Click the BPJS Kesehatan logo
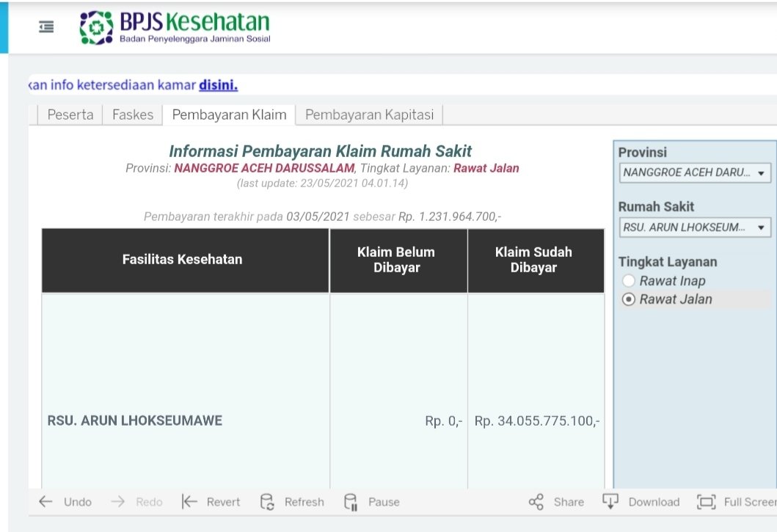The height and width of the screenshot is (532, 777). click(x=175, y=28)
